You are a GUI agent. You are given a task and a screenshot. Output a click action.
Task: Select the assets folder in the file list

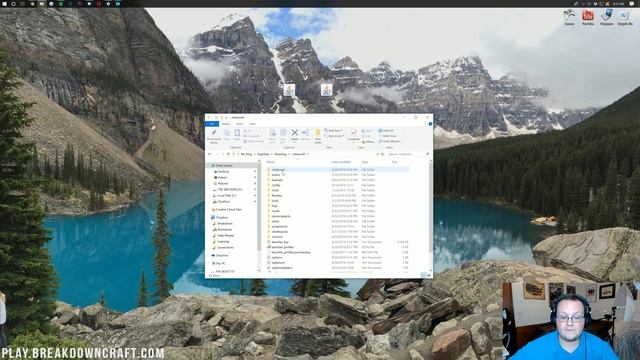click(276, 175)
